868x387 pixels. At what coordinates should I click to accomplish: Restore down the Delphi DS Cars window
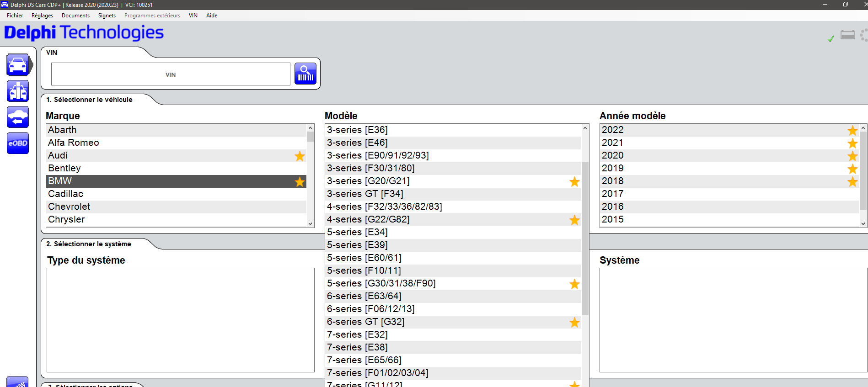pyautogui.click(x=846, y=5)
